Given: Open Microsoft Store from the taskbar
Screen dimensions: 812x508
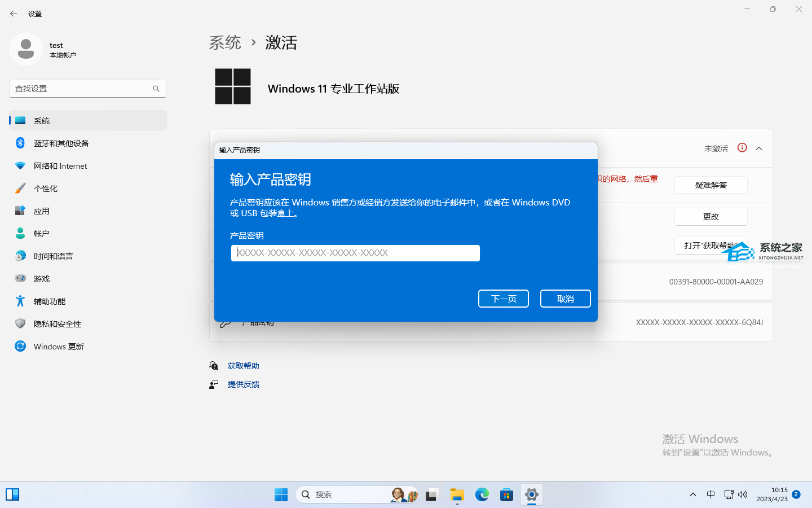Looking at the screenshot, I should (x=506, y=494).
